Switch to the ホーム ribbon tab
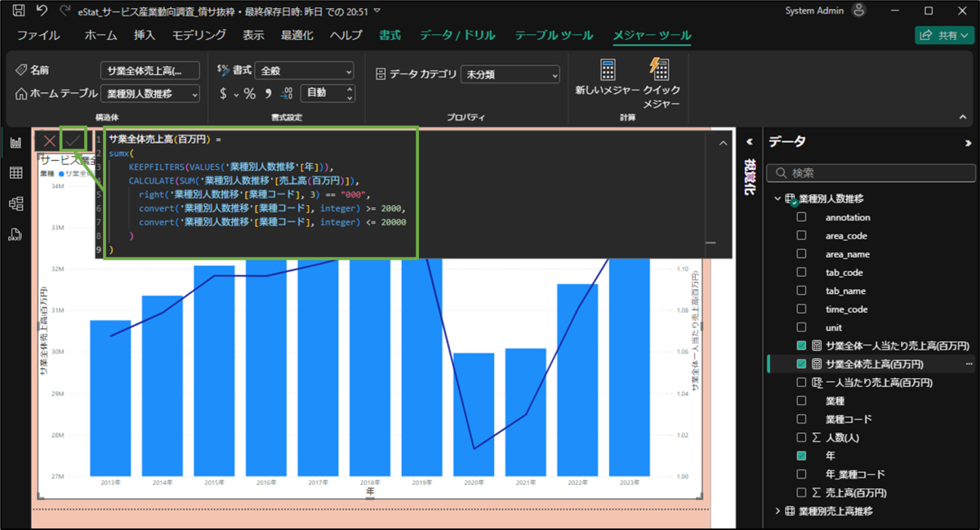Viewport: 980px width, 530px height. point(100,35)
